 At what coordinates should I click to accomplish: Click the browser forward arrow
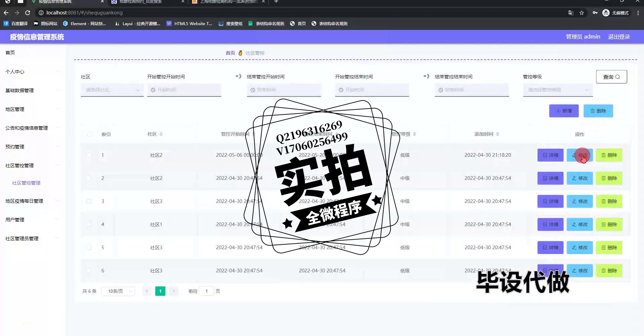(17, 13)
